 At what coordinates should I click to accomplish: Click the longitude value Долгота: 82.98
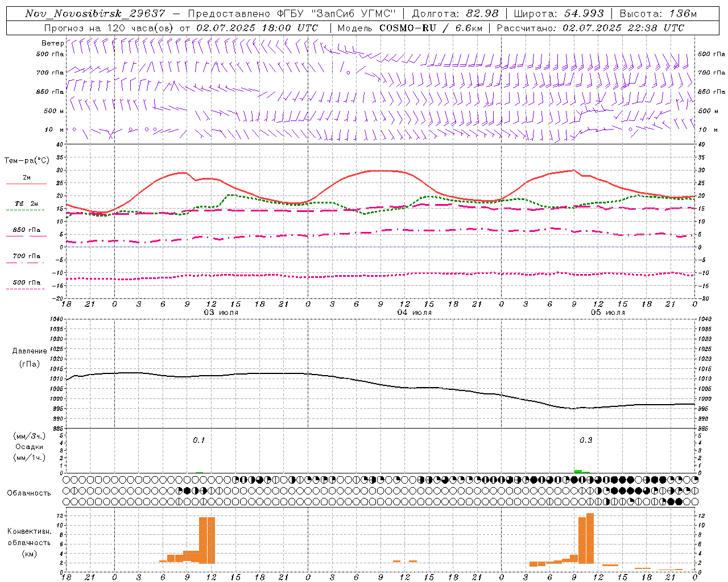(455, 14)
